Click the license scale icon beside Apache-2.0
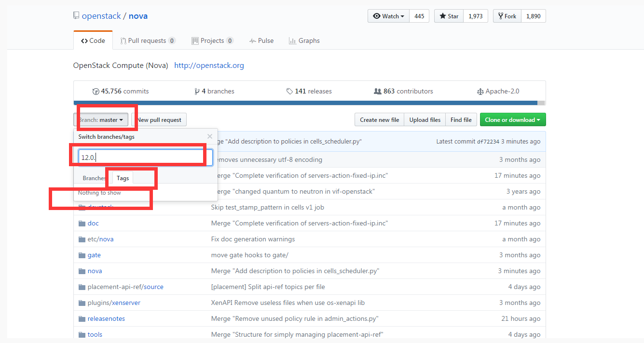This screenshot has width=644, height=343. [x=480, y=92]
